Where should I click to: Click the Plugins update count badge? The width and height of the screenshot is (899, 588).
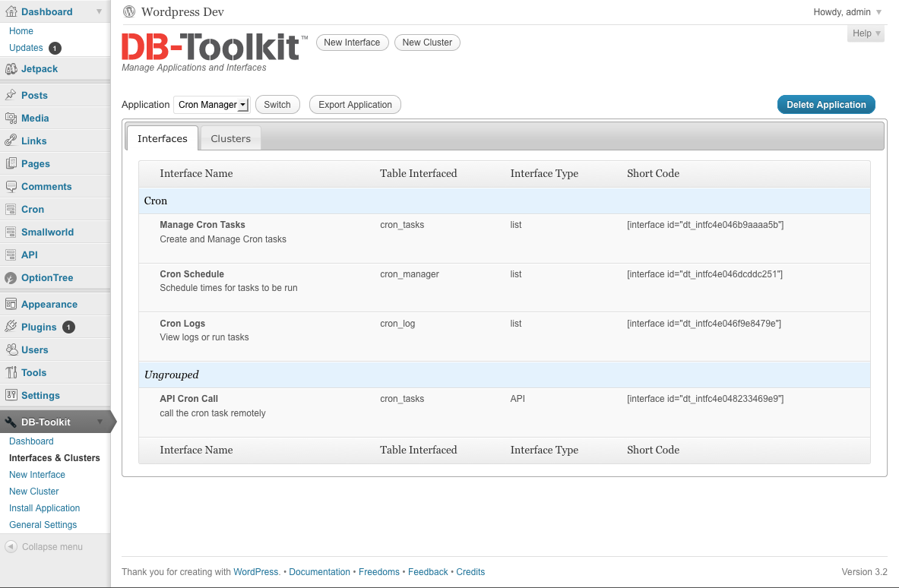point(69,327)
